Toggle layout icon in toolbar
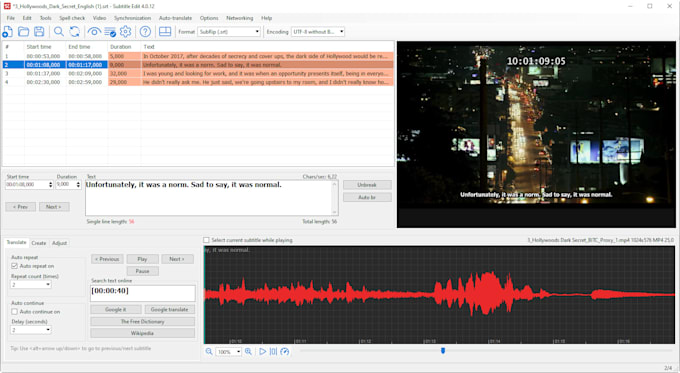680x373 pixels. tap(165, 32)
